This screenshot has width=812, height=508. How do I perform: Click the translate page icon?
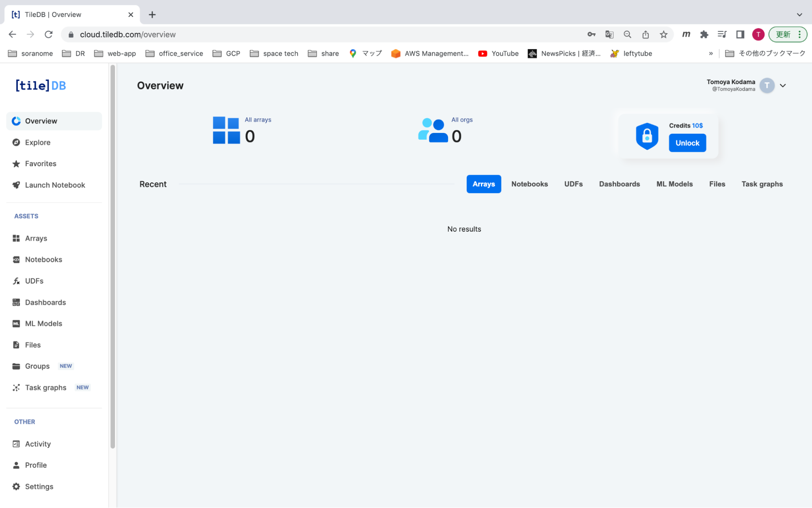(x=609, y=35)
